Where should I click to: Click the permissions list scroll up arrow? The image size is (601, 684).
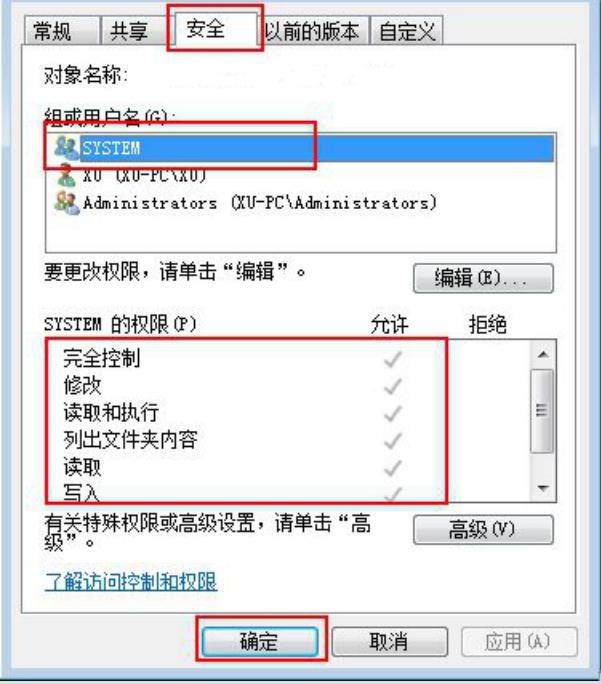pos(543,354)
